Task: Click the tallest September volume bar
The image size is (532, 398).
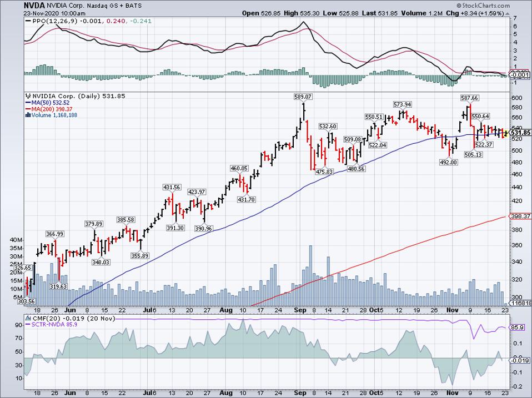Action: coord(310,276)
